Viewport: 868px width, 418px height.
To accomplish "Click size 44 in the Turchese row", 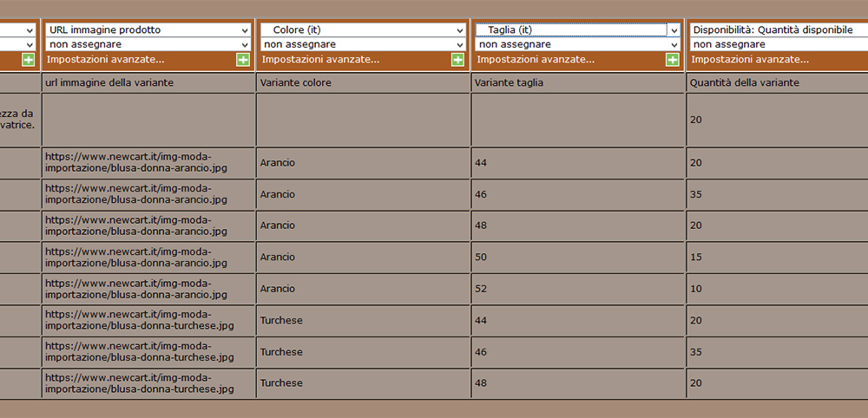I will point(481,321).
